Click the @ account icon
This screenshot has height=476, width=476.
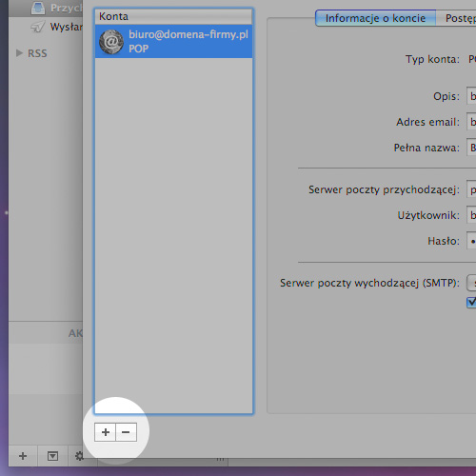tap(111, 42)
